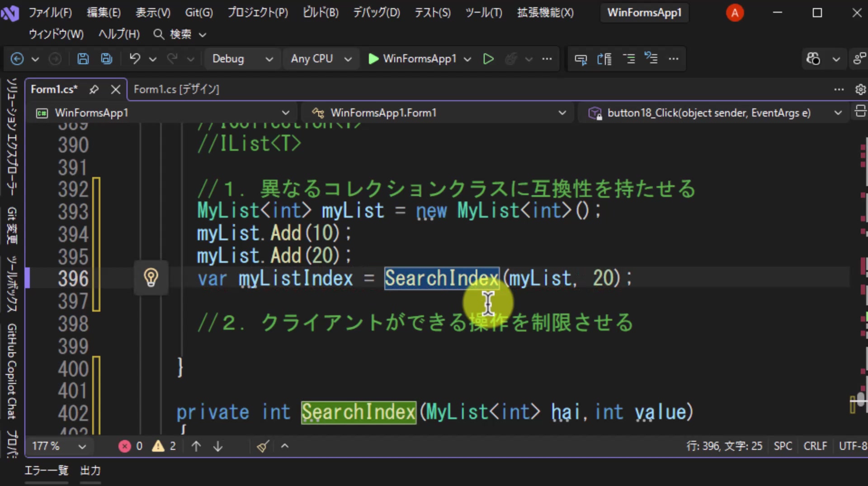
Task: Open the Git(G) menu
Action: click(x=199, y=13)
